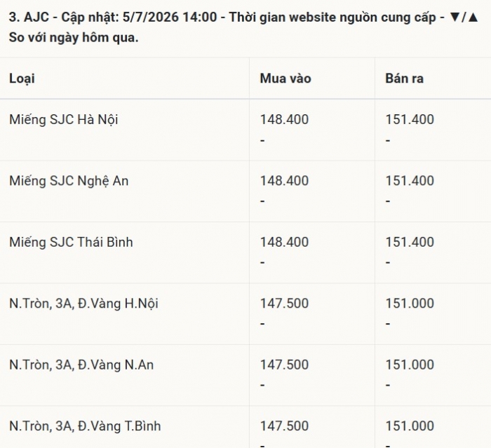
Task: Click the 151.000 sell price for Đ.Vàng H.Nội
Action: pos(410,304)
